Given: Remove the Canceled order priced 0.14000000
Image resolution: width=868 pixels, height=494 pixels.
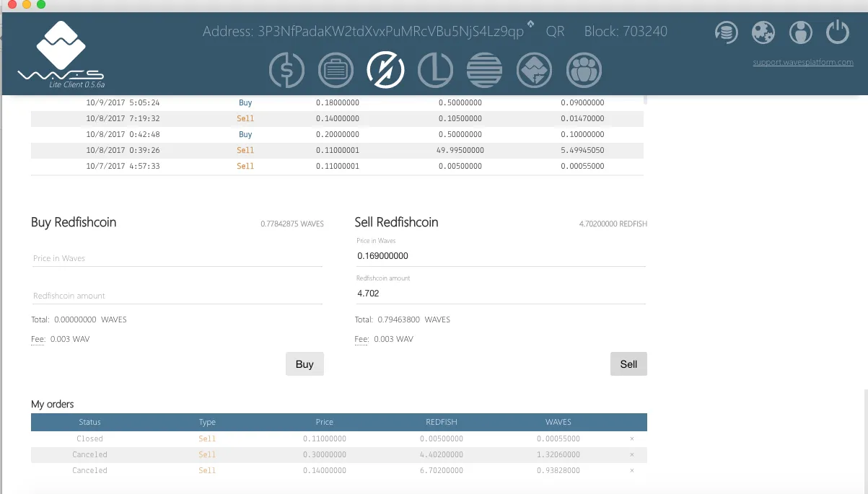Looking at the screenshot, I should [632, 470].
